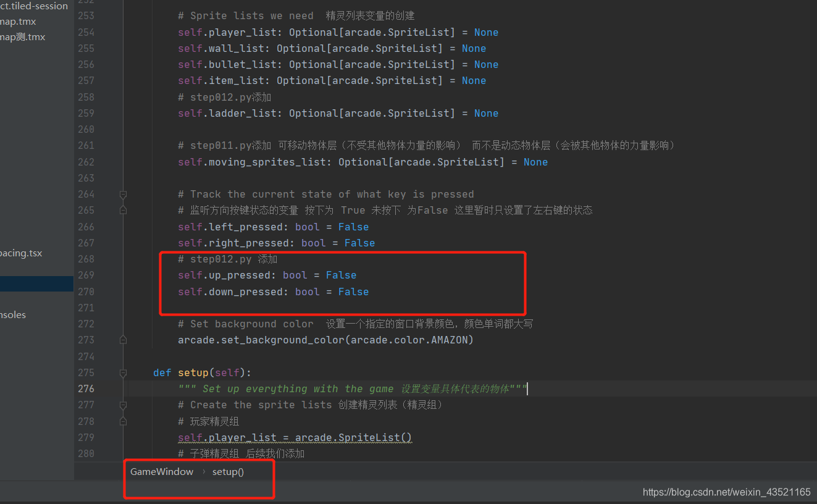Collapse the def setup method at line 275
Screen dimensions: 817x504
[x=123, y=373]
